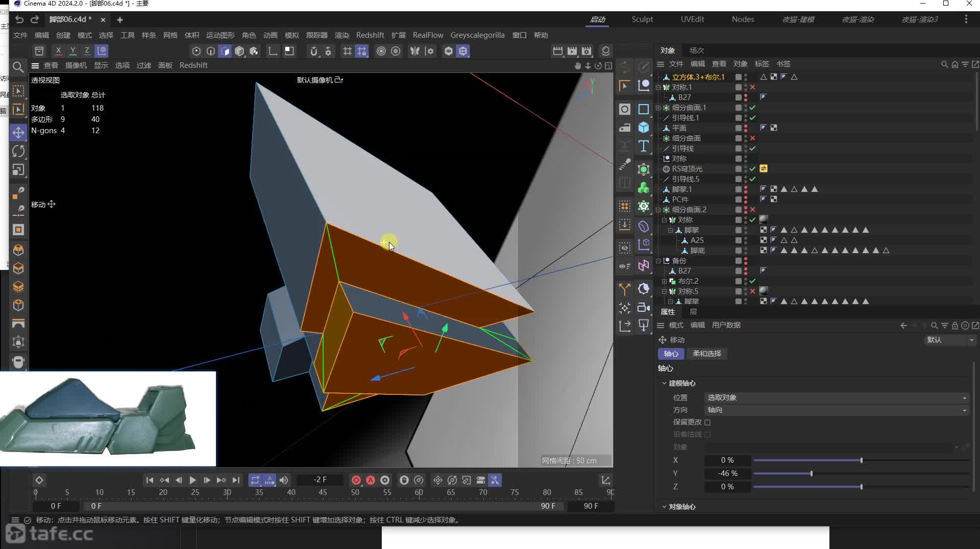The height and width of the screenshot is (549, 980).
Task: Click the Redo arrow
Action: pyautogui.click(x=35, y=19)
